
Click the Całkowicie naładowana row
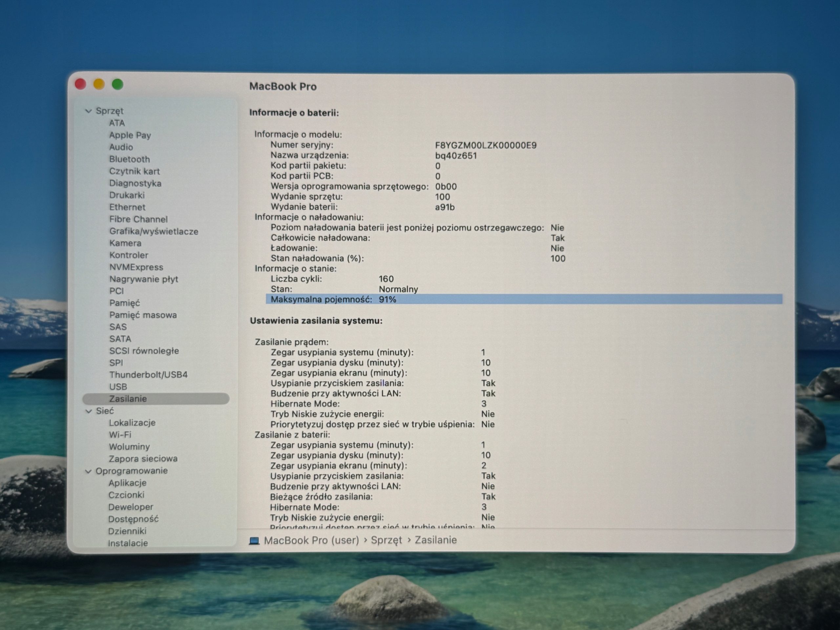[x=418, y=238]
